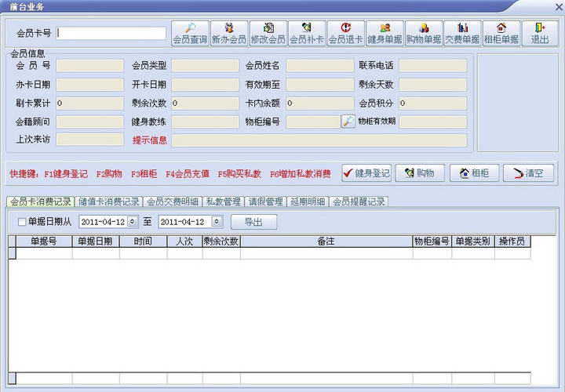The height and width of the screenshot is (392, 565).
Task: Click the member photo panel
Action: tap(518, 103)
